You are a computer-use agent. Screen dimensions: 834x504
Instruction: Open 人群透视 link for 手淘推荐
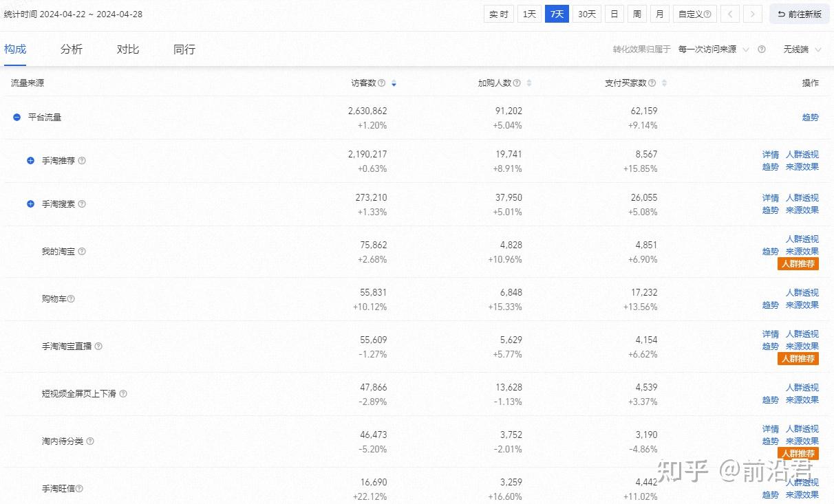pos(802,155)
